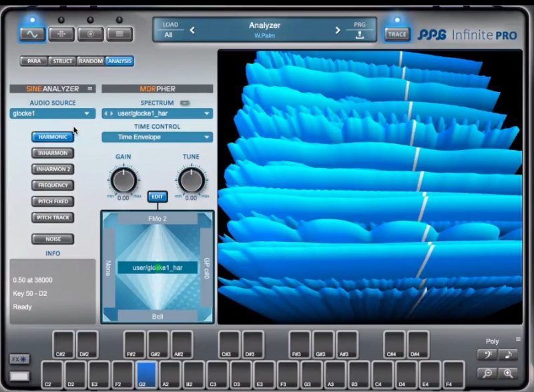Expand the Time Envelope dropdown
This screenshot has height=392, width=534.
[x=158, y=137]
